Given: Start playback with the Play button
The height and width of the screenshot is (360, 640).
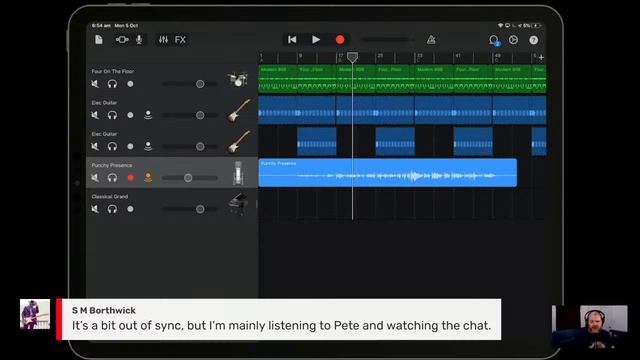Looking at the screenshot, I should point(316,40).
